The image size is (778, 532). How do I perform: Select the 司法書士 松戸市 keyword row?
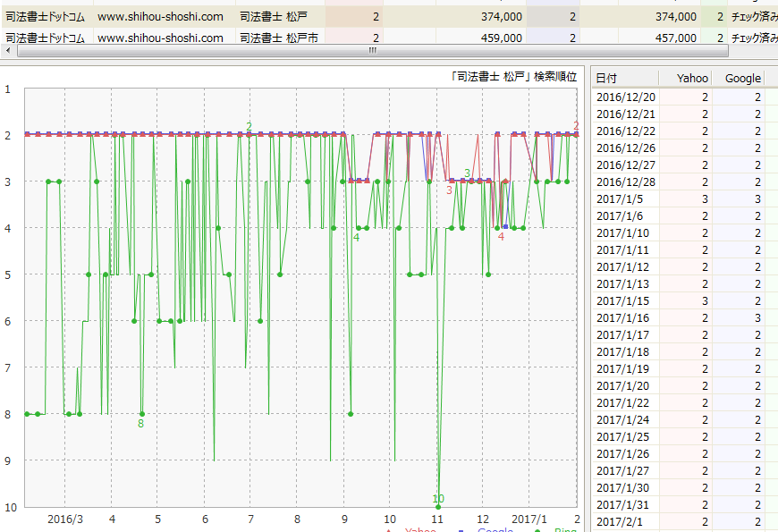tap(389, 38)
